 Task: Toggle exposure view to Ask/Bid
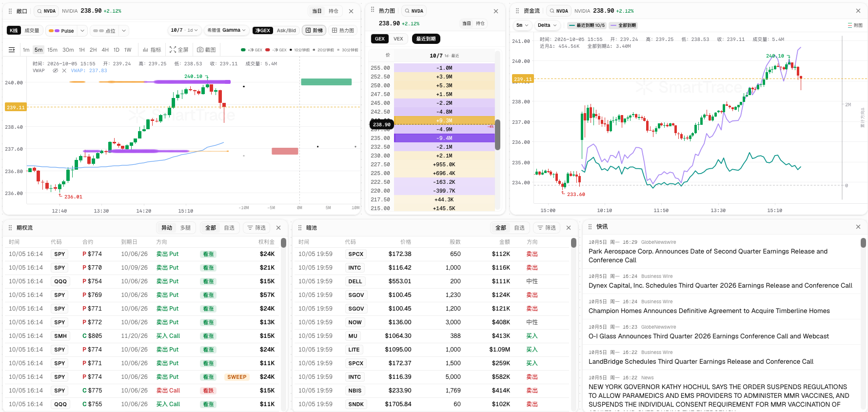[286, 30]
